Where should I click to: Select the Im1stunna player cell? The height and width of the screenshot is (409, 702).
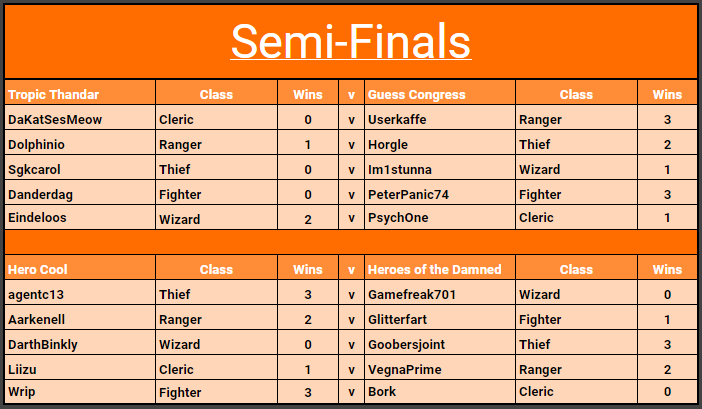point(440,168)
